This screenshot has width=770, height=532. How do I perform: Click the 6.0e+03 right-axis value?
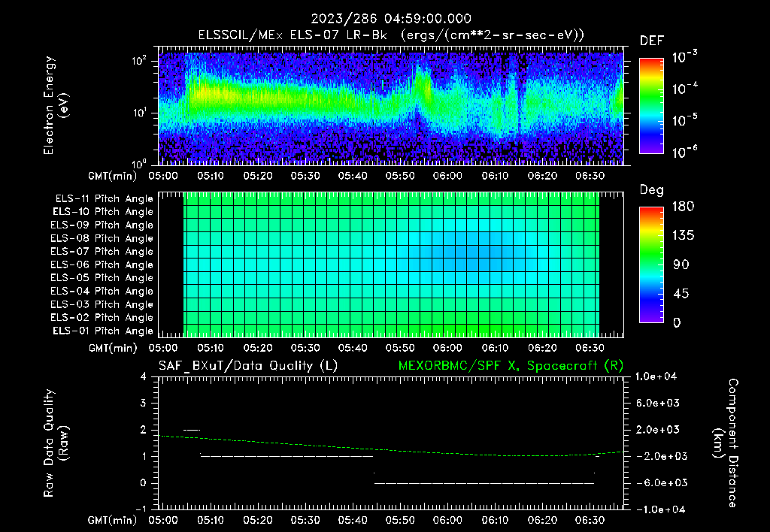659,404
